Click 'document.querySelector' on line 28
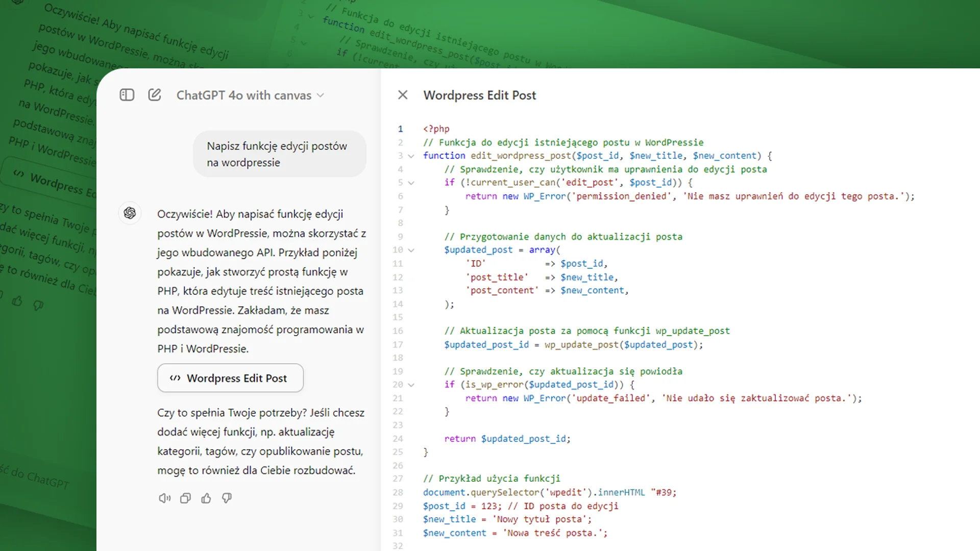The width and height of the screenshot is (980, 551). [x=481, y=492]
